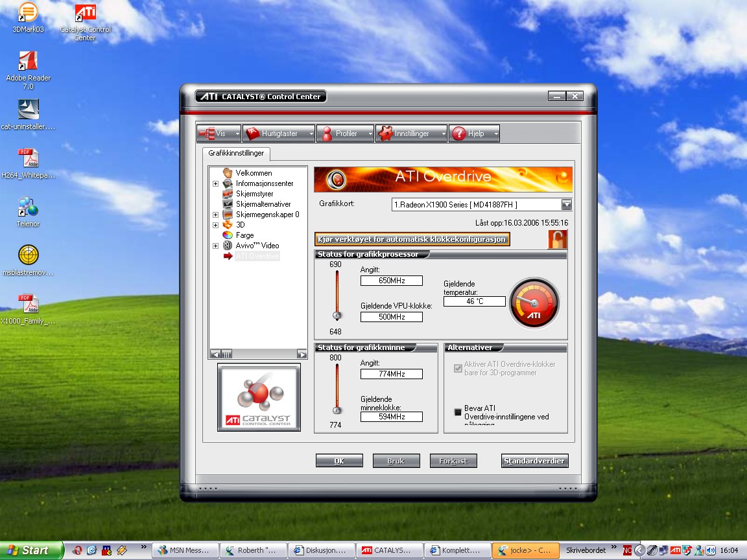Click the Bruk apply button
Image resolution: width=747 pixels, height=560 pixels.
click(x=396, y=461)
